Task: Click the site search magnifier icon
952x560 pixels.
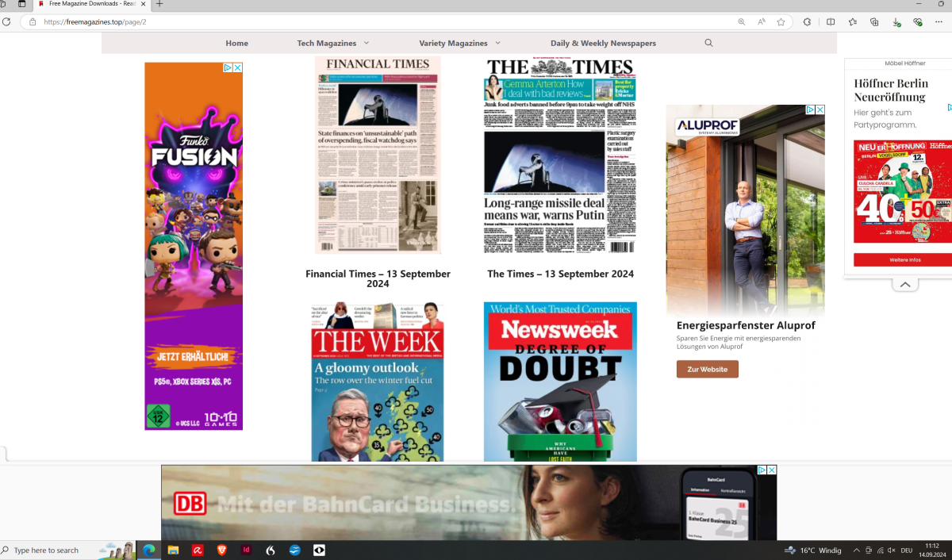Action: click(x=708, y=43)
